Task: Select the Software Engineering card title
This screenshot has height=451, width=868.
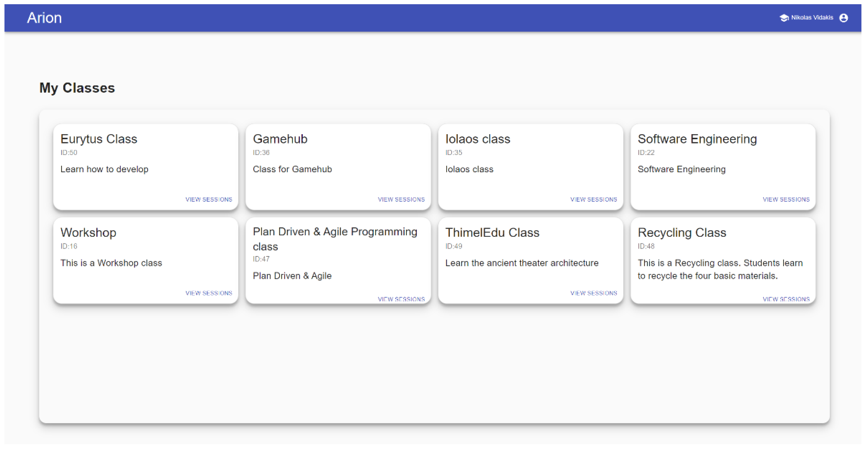Action: [x=697, y=139]
